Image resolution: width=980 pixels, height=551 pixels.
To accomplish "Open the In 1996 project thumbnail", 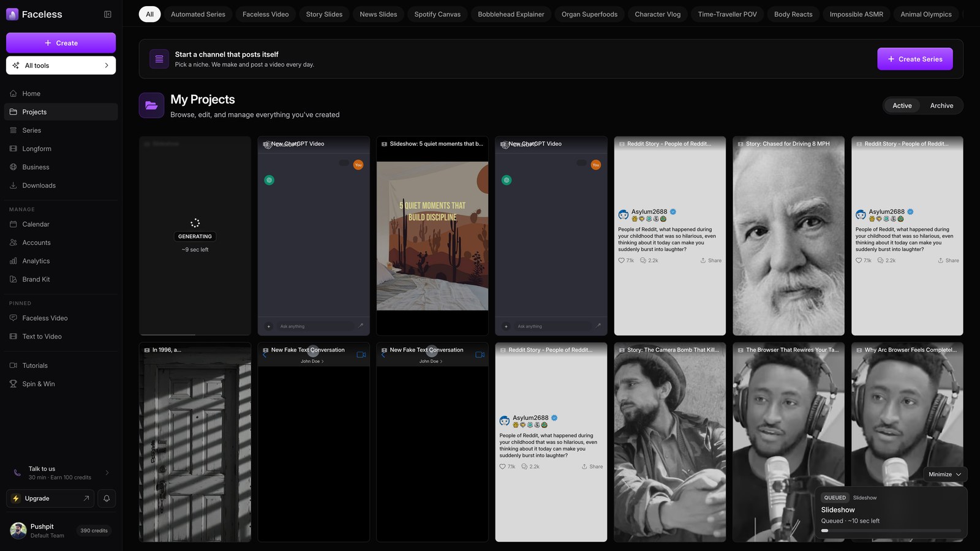I will point(195,442).
